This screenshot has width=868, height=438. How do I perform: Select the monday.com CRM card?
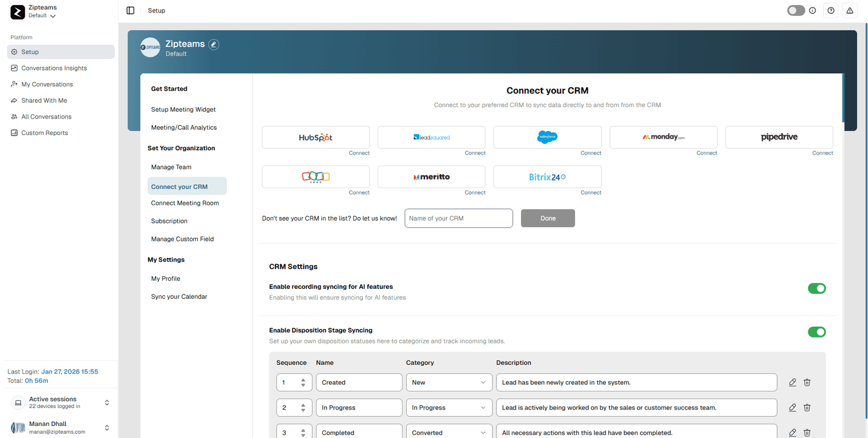[x=663, y=137]
